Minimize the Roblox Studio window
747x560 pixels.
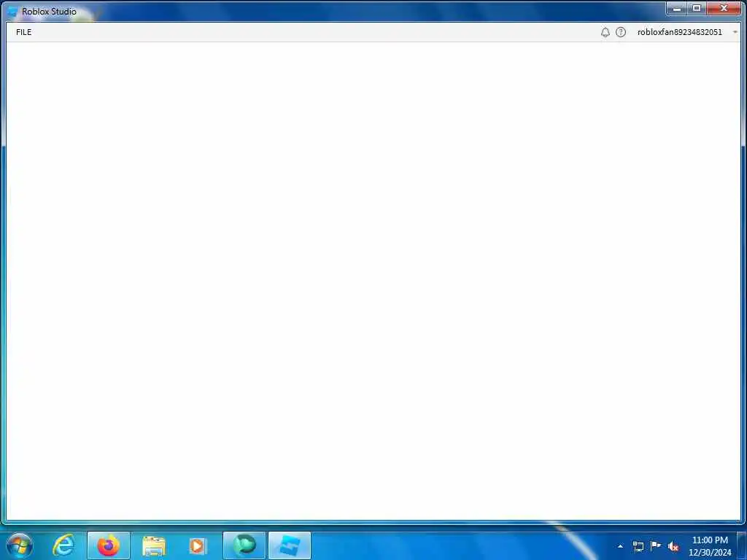coord(676,8)
